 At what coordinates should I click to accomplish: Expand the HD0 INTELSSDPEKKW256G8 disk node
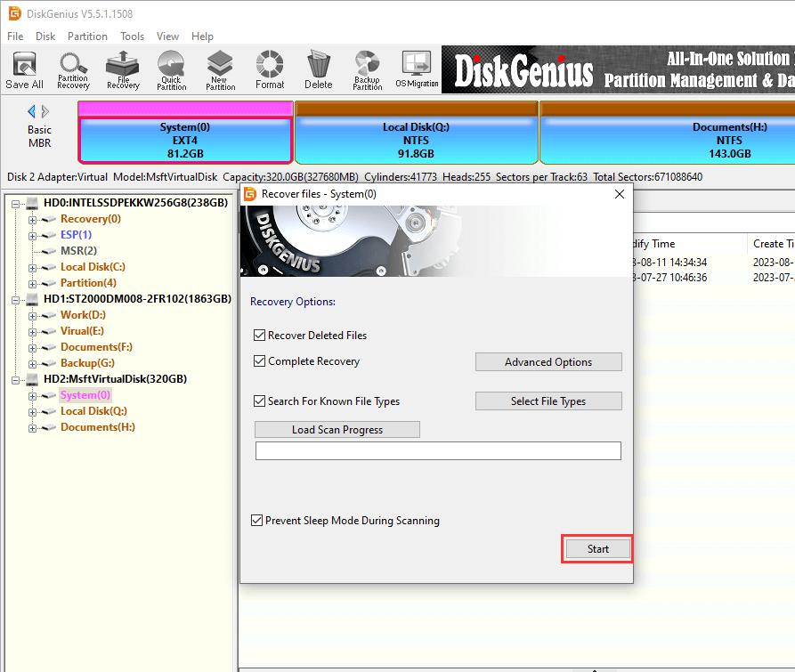tap(17, 203)
